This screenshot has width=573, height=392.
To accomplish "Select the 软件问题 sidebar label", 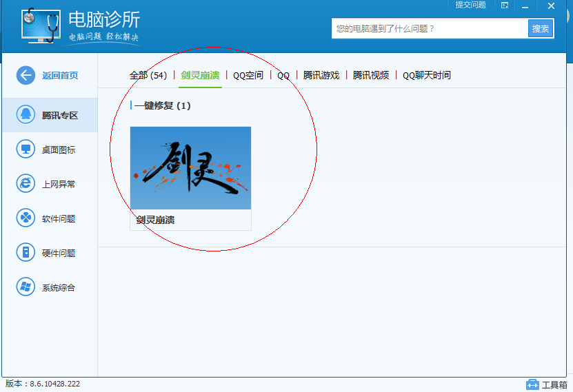I will 59,218.
